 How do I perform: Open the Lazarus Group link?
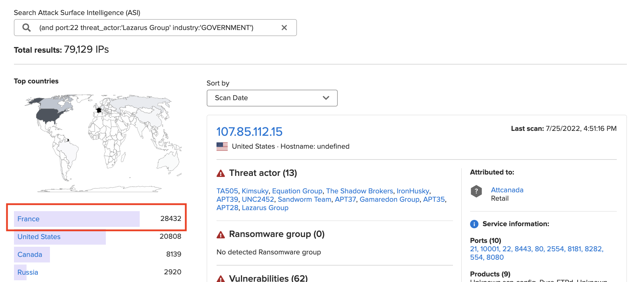265,208
